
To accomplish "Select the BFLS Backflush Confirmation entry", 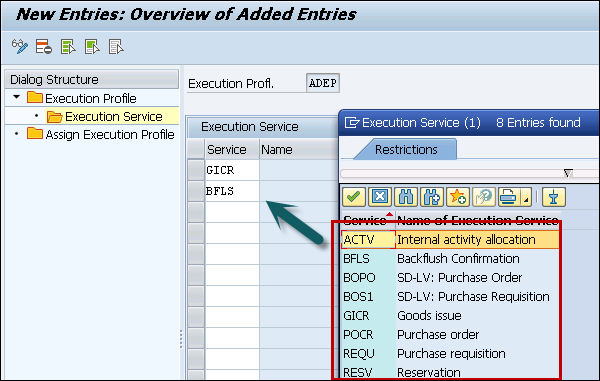I will coord(450,259).
